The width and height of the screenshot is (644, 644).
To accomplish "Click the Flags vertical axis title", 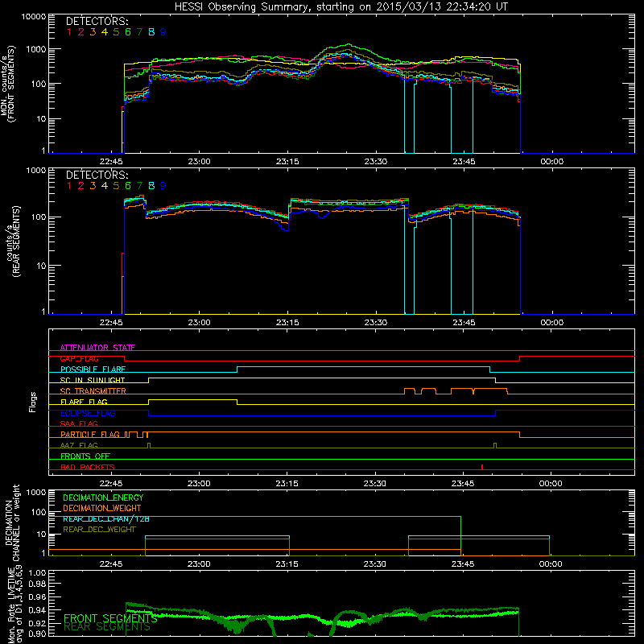I will (33, 402).
